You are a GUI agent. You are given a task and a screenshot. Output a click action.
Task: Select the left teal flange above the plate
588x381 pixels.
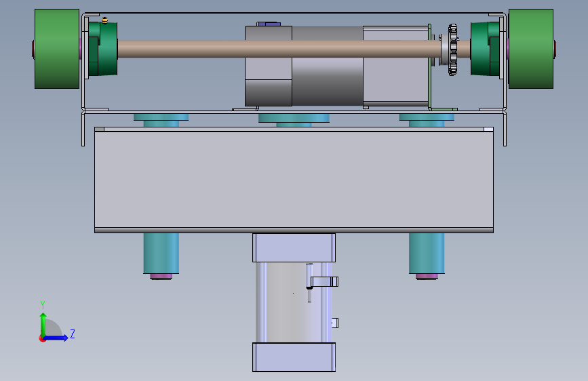coord(161,117)
